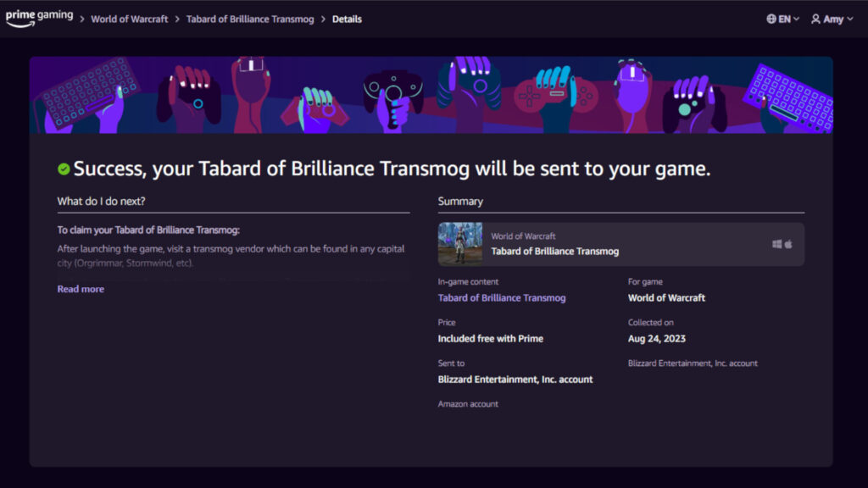This screenshot has height=488, width=868.
Task: Click the green success checkmark icon
Action: 64,168
